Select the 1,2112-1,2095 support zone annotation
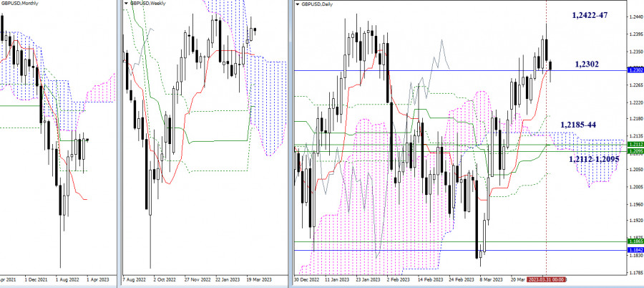This screenshot has height=288, width=644. tap(594, 158)
